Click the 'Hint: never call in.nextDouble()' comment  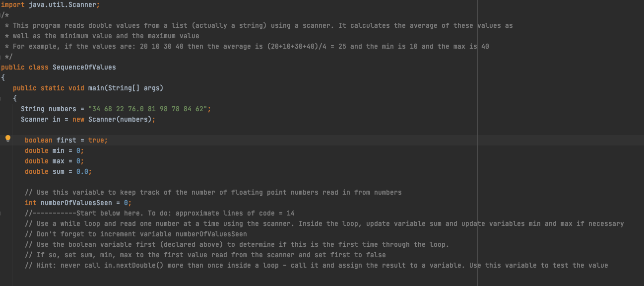317,265
